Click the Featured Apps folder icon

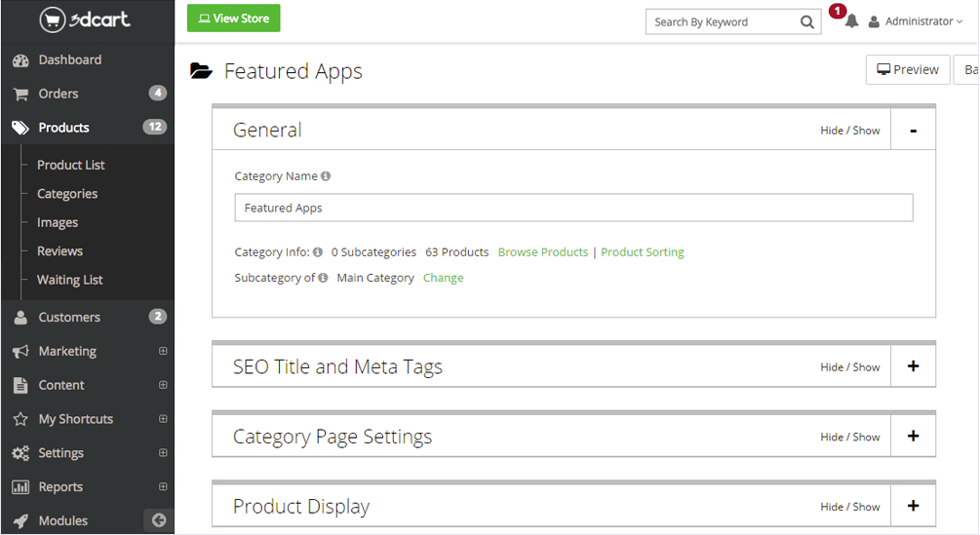click(201, 71)
